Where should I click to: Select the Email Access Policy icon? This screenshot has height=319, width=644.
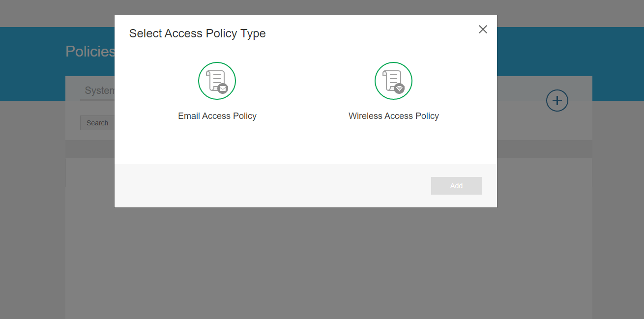pos(217,81)
